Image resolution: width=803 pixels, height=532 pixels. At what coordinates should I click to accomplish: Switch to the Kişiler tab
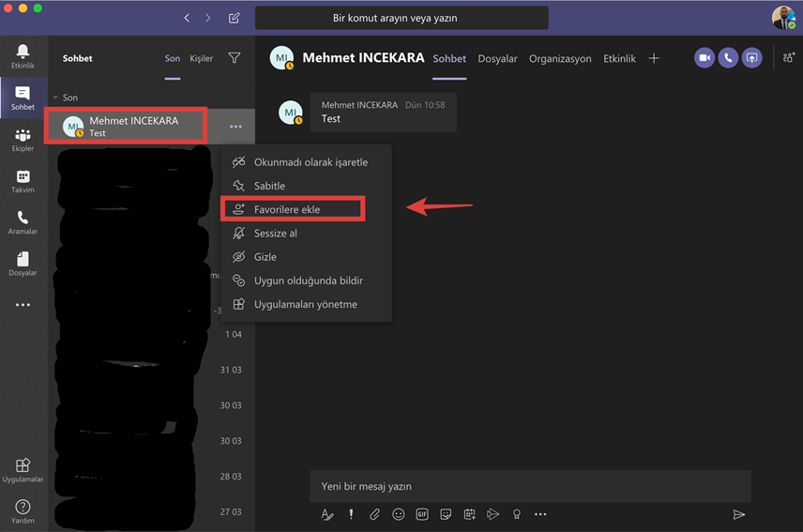tap(202, 58)
